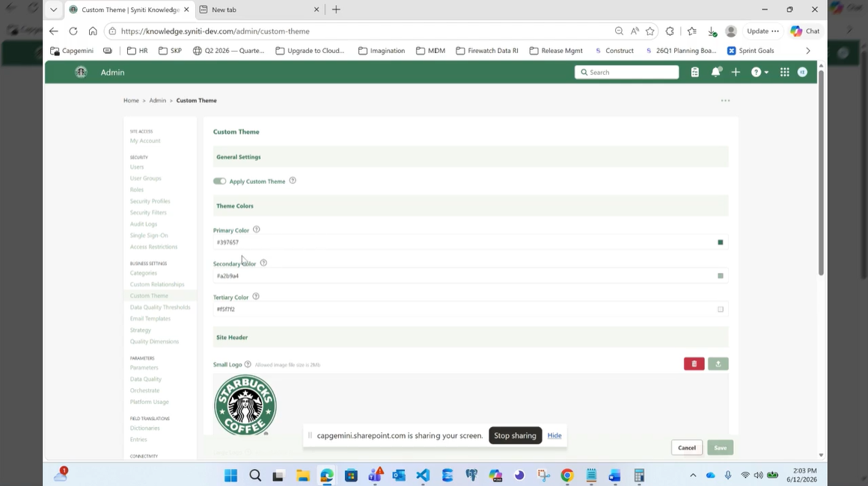Open the apps grid launcher
Viewport: 868px width, 486px height.
point(784,73)
